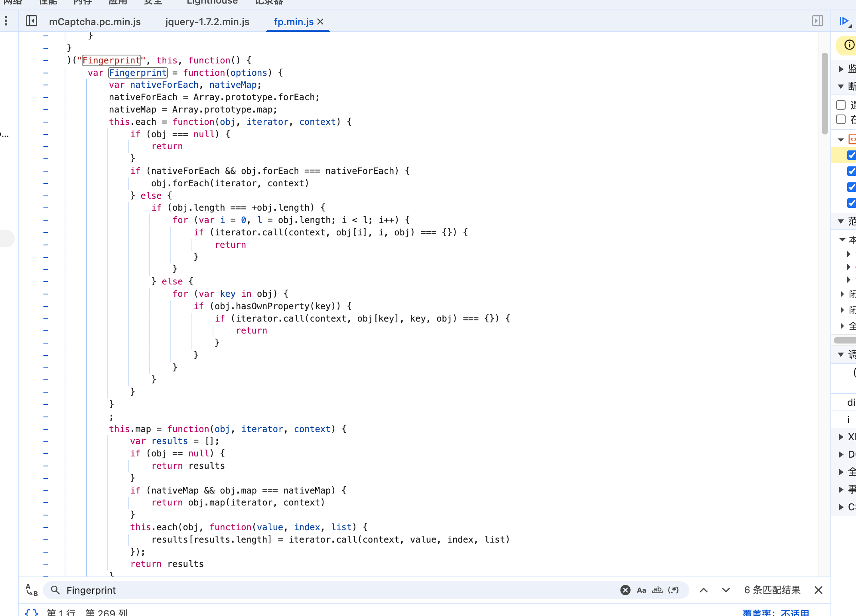Collapse the 本 (local) scope group

843,240
